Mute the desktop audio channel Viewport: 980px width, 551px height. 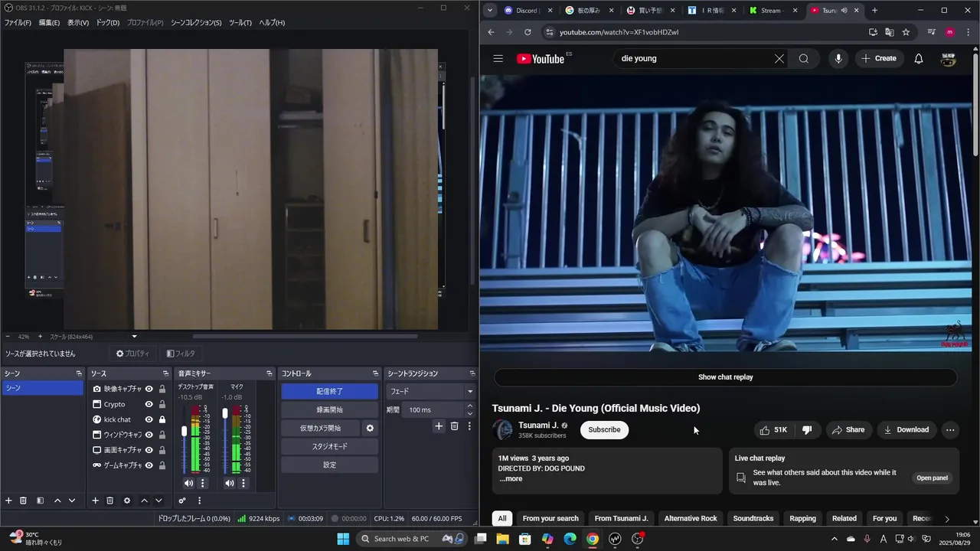pyautogui.click(x=188, y=483)
